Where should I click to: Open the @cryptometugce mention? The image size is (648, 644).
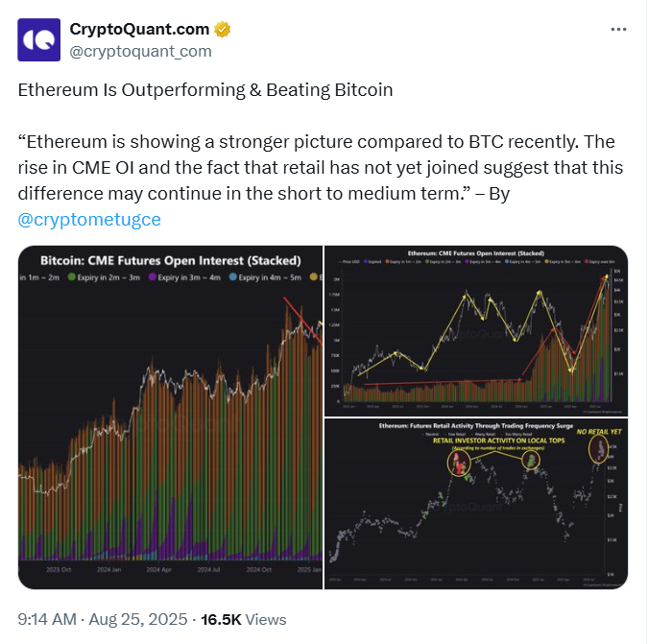tap(89, 220)
